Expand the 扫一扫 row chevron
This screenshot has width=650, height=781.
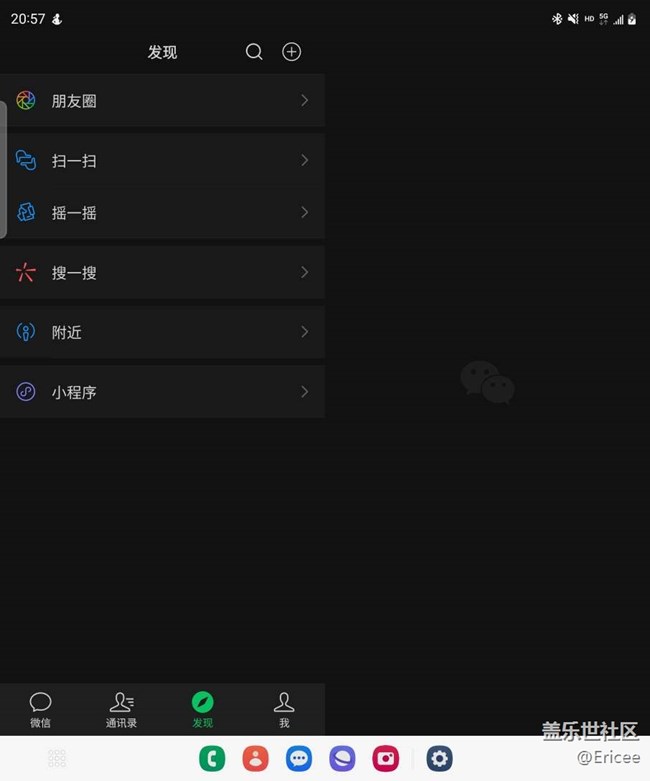click(304, 160)
